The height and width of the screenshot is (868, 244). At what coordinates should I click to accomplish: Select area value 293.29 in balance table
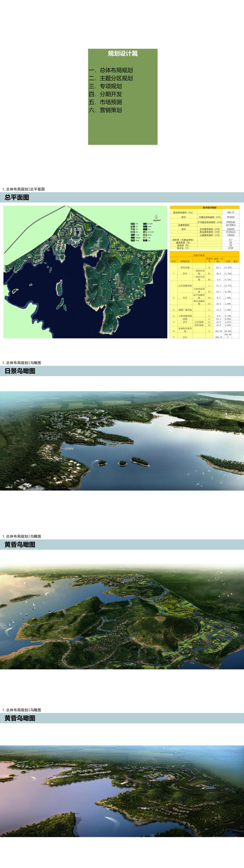tap(219, 331)
